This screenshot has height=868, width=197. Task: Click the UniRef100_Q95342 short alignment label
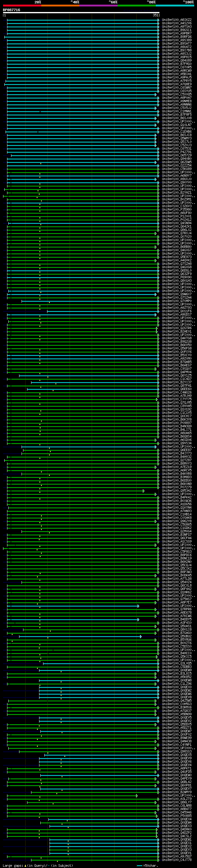[x=177, y=491]
